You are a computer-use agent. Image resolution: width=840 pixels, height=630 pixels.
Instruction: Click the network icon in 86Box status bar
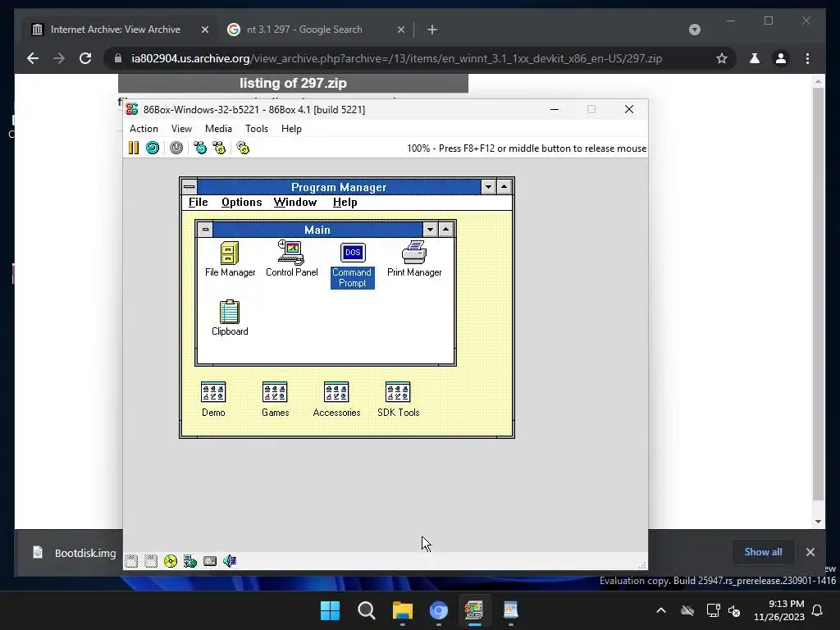click(190, 561)
